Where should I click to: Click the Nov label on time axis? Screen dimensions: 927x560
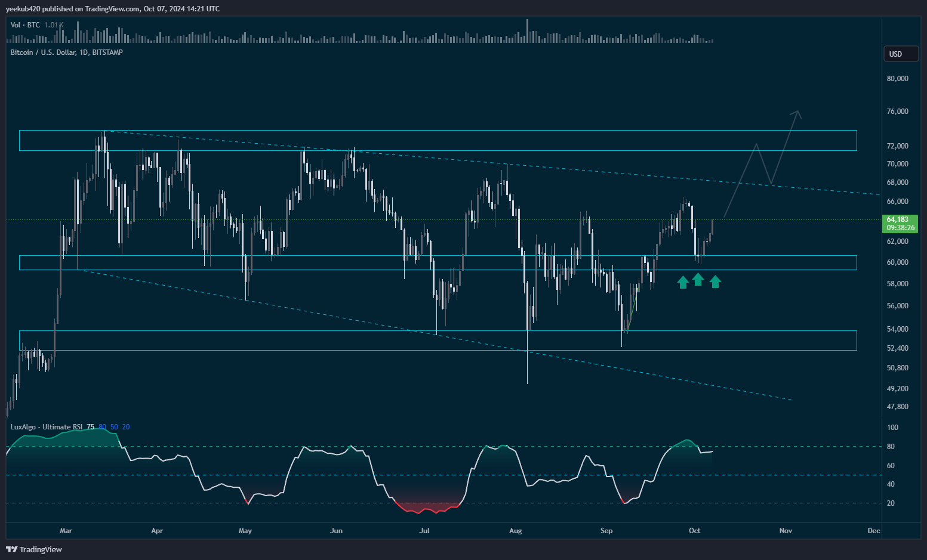click(786, 531)
